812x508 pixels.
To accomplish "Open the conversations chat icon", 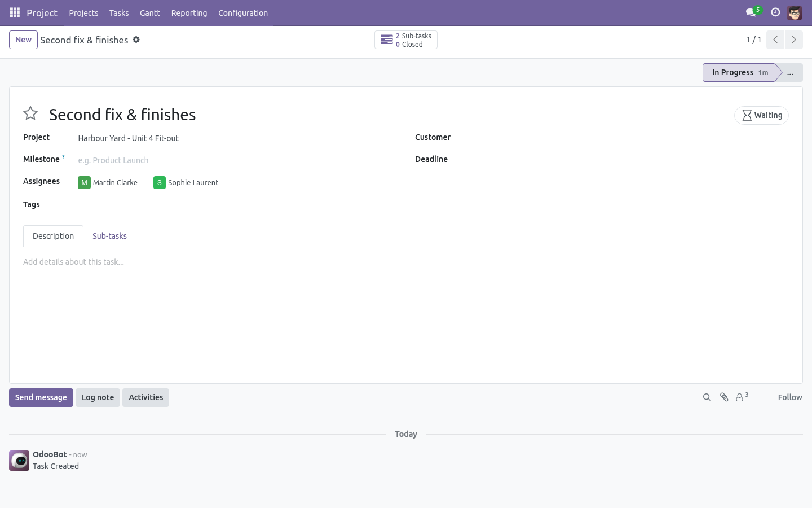I will [x=751, y=12].
